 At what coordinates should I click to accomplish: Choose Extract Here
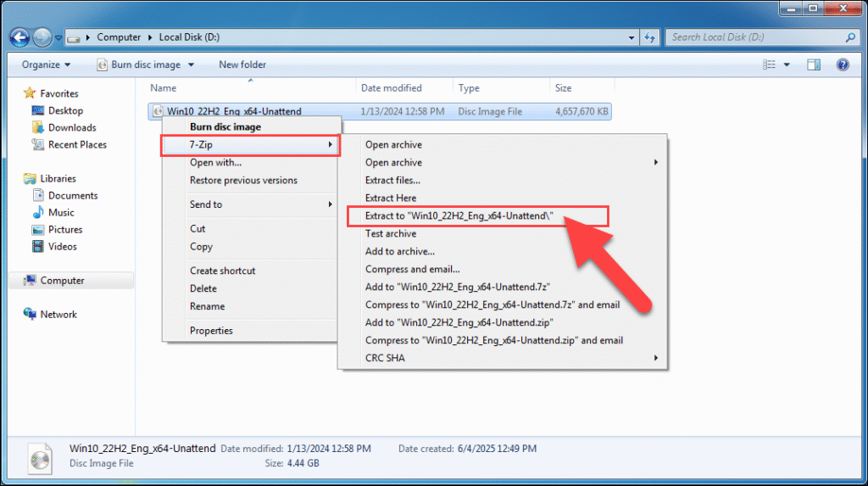503,198
